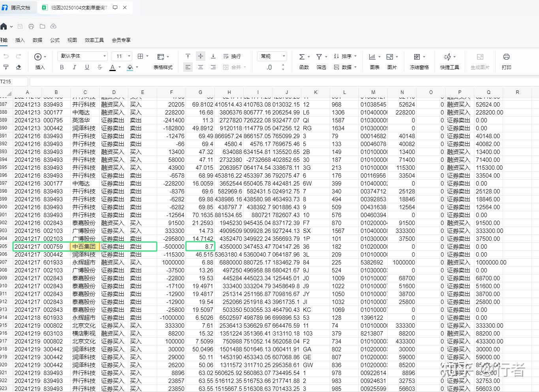Open the 常规 number format dropdown
Screen dimensions: 539x392
click(272, 56)
